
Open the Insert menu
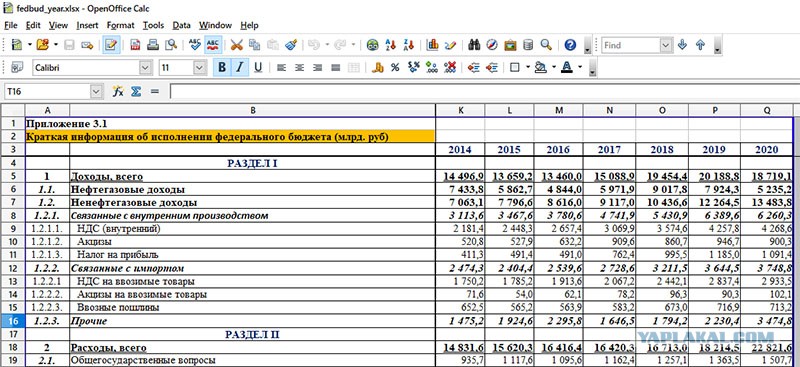click(x=87, y=25)
